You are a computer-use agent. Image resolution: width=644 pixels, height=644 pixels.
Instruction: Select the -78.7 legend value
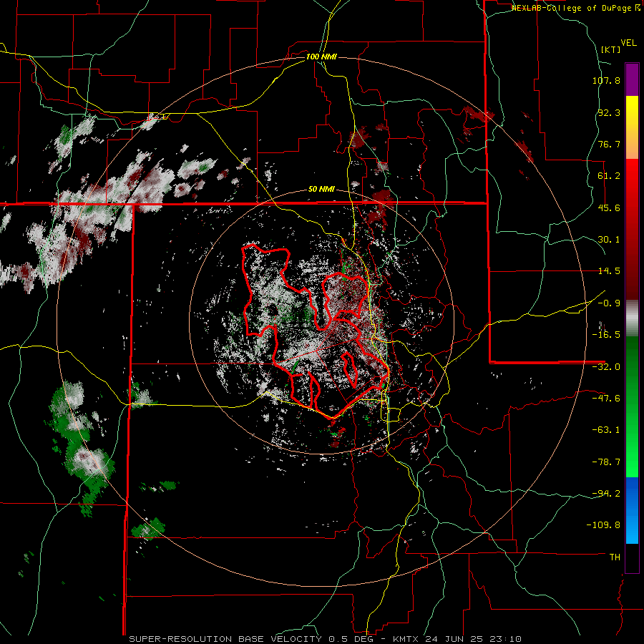606,462
